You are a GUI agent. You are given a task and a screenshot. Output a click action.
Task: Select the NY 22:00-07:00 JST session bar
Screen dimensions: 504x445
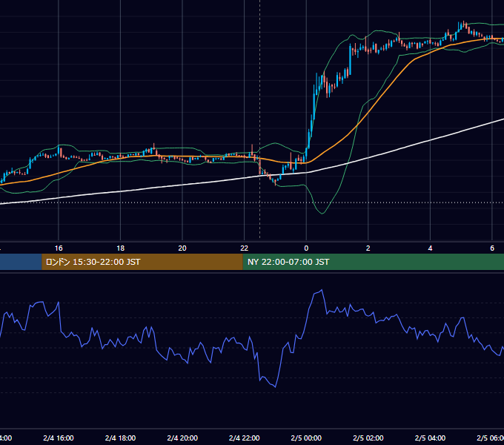click(x=373, y=262)
